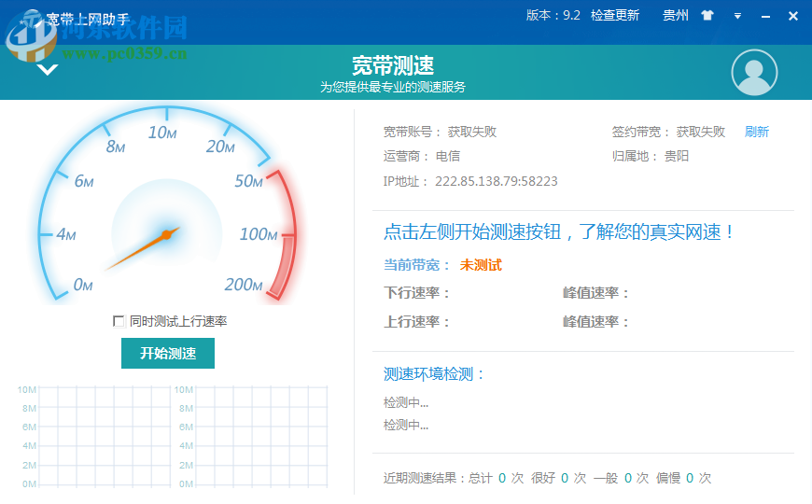Click the 峰值速率 label beside 下行速率

pyautogui.click(x=595, y=293)
